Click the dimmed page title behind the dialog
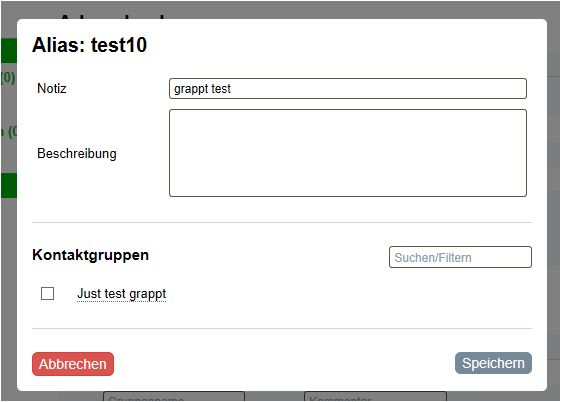The image size is (561, 402). click(x=113, y=16)
